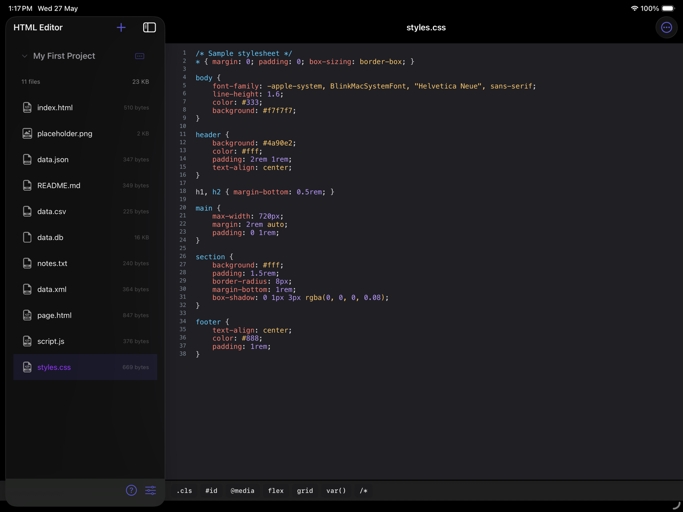Image resolution: width=683 pixels, height=512 pixels.
Task: Click the Wi-Fi status icon
Action: pyautogui.click(x=634, y=8)
